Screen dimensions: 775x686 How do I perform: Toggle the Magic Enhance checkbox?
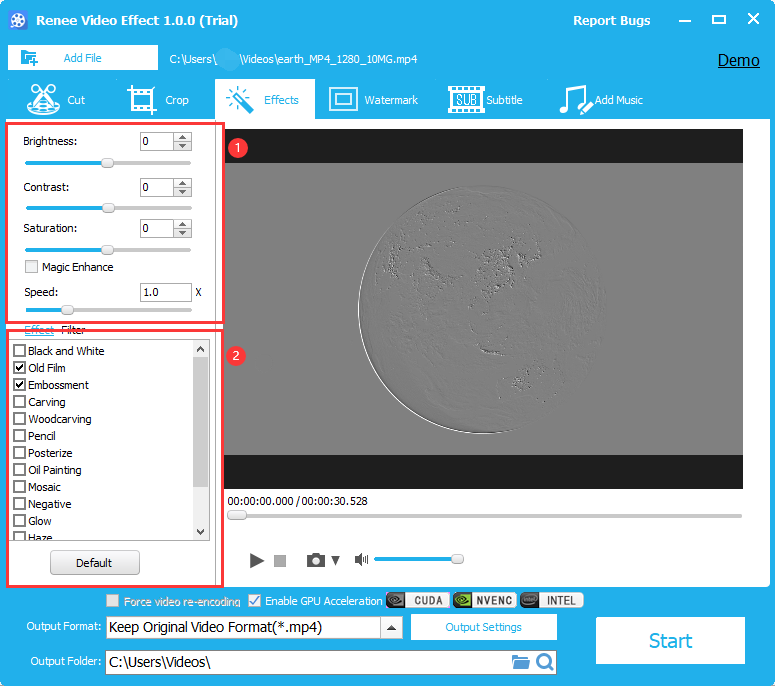(32, 267)
